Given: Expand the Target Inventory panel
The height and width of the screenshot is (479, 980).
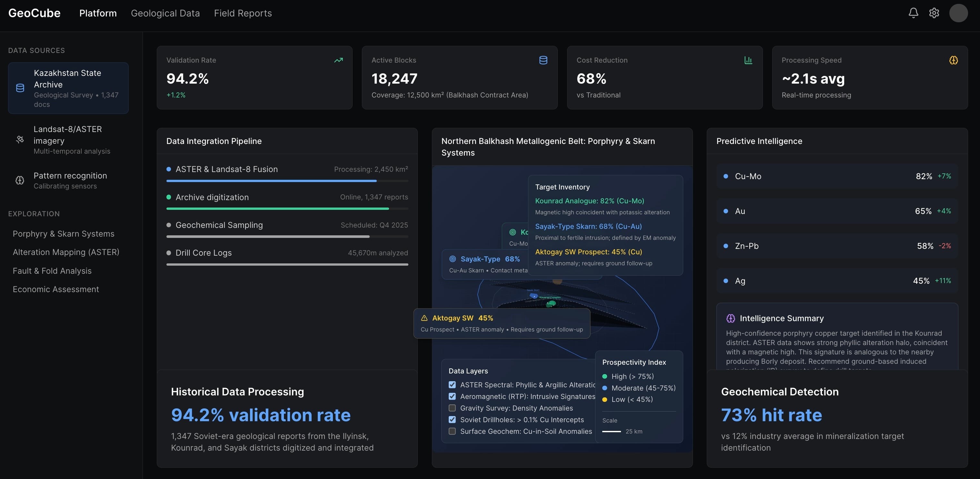Looking at the screenshot, I should point(563,187).
